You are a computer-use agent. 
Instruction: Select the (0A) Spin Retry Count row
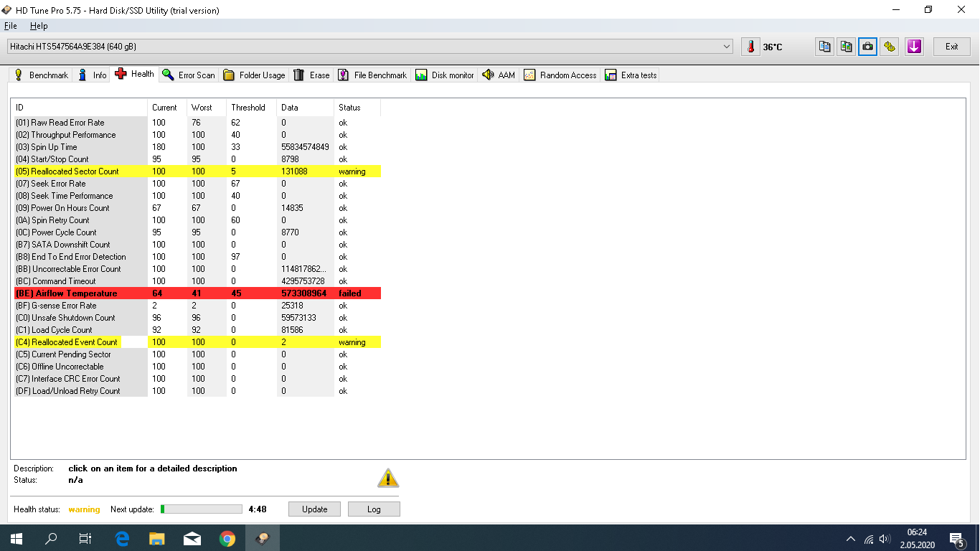pos(197,220)
